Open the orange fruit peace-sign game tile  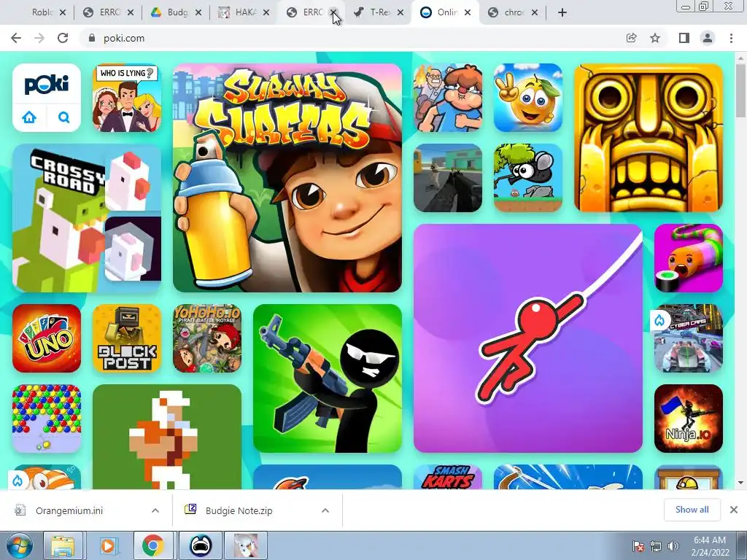click(528, 98)
